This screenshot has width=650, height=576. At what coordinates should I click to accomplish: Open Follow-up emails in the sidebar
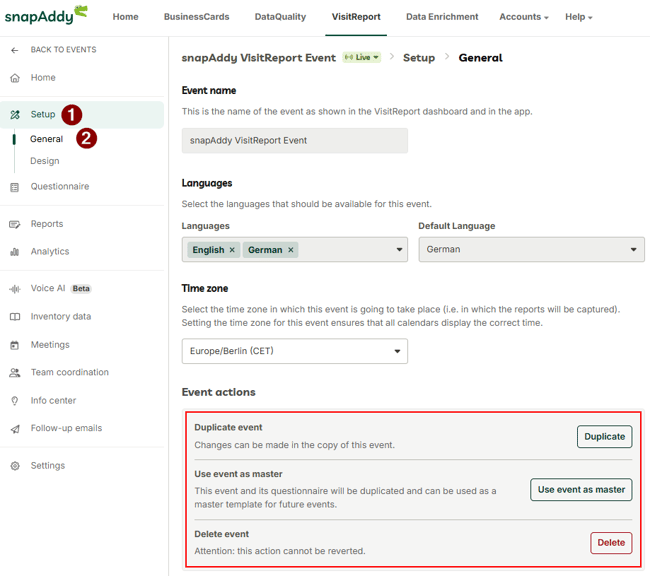pos(66,428)
